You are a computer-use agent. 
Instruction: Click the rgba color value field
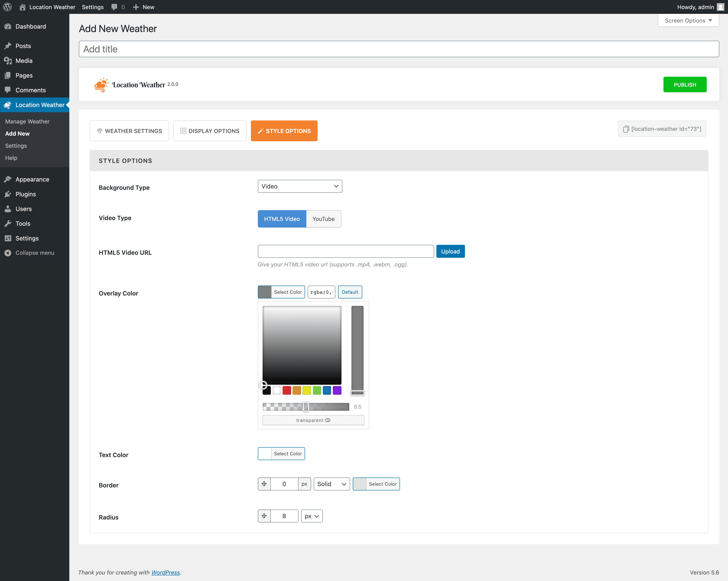click(321, 292)
